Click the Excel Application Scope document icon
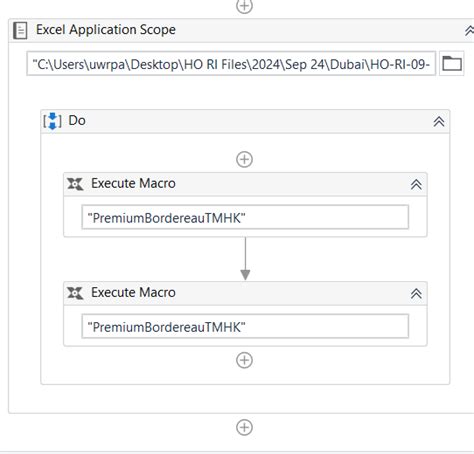Image resolution: width=474 pixels, height=454 pixels. 20,31
